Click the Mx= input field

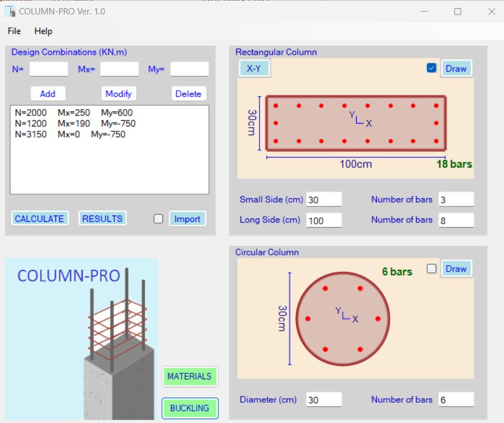click(x=119, y=69)
